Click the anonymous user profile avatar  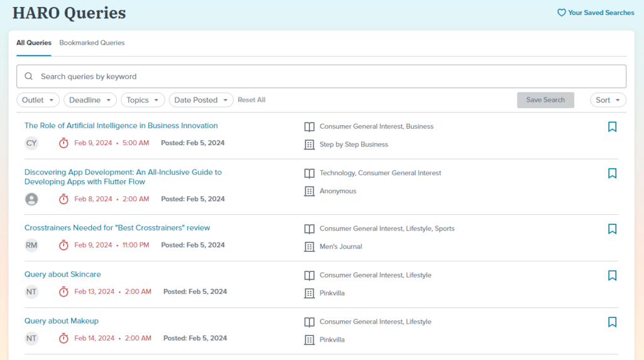click(x=31, y=199)
